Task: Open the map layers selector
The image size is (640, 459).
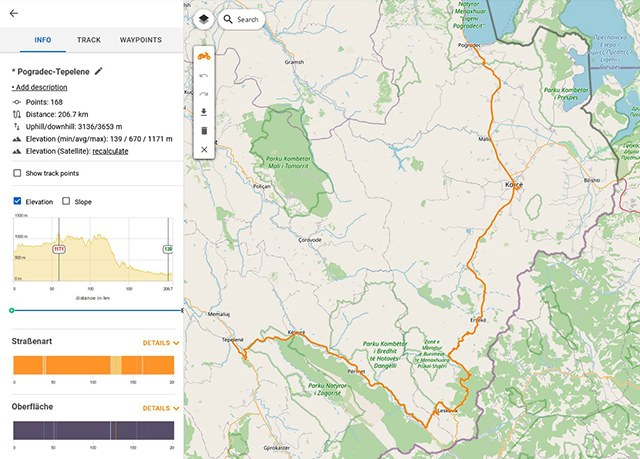Action: coord(203,19)
